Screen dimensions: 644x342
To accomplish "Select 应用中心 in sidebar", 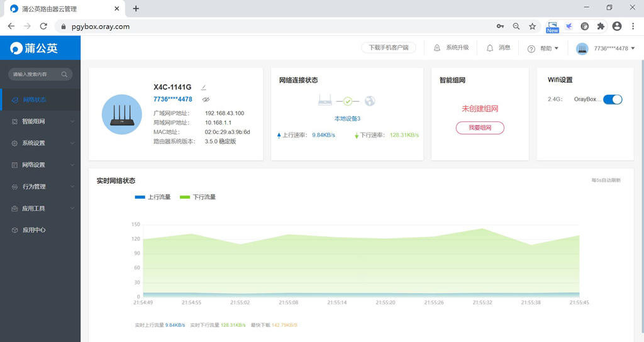I will (x=34, y=230).
